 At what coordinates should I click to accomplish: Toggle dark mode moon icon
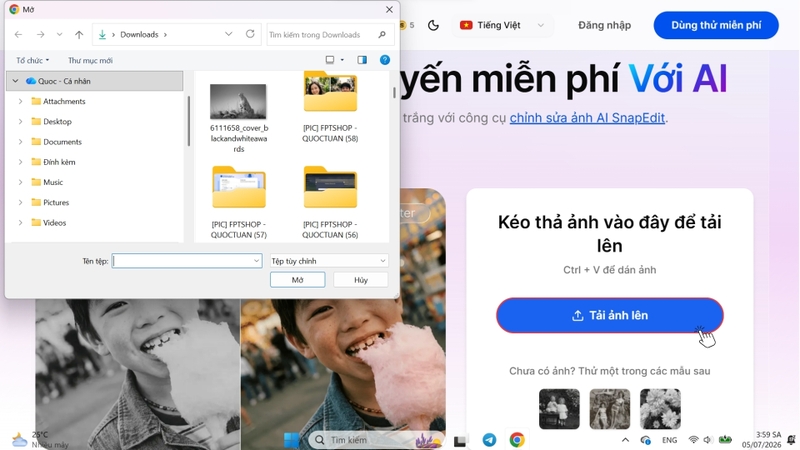pyautogui.click(x=433, y=25)
